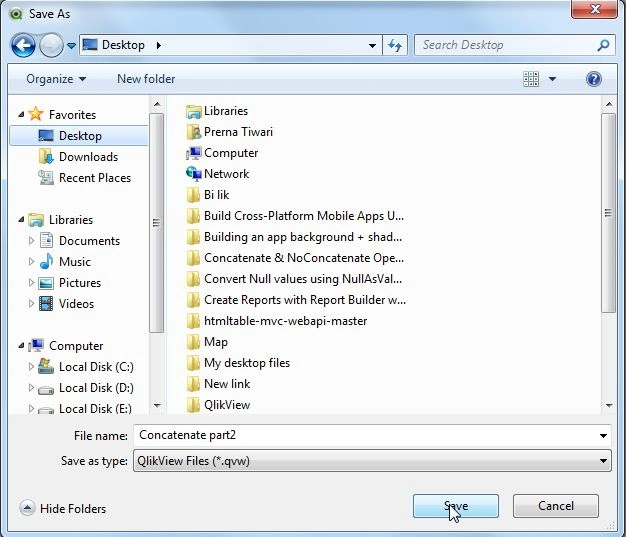Collapse the Libraries group in sidebar
The image size is (626, 537).
click(x=21, y=220)
